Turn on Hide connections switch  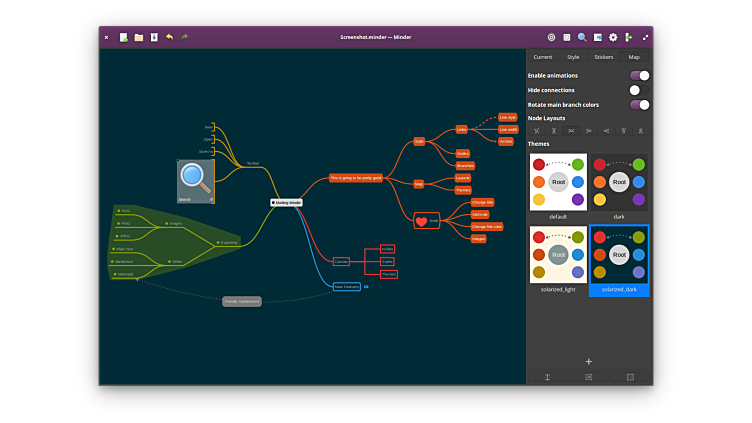[639, 90]
